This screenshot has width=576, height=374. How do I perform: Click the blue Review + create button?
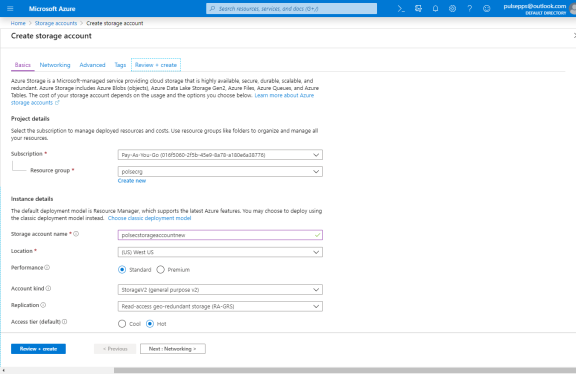[38, 349]
